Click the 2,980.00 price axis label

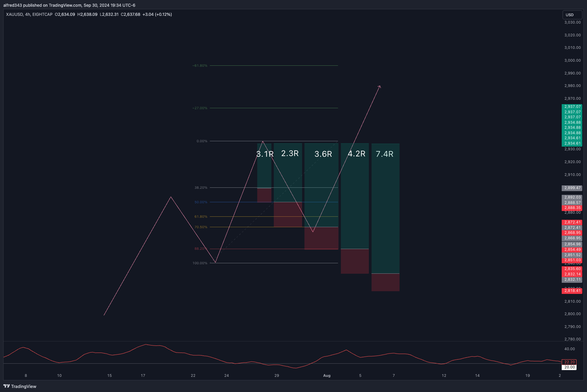click(573, 86)
